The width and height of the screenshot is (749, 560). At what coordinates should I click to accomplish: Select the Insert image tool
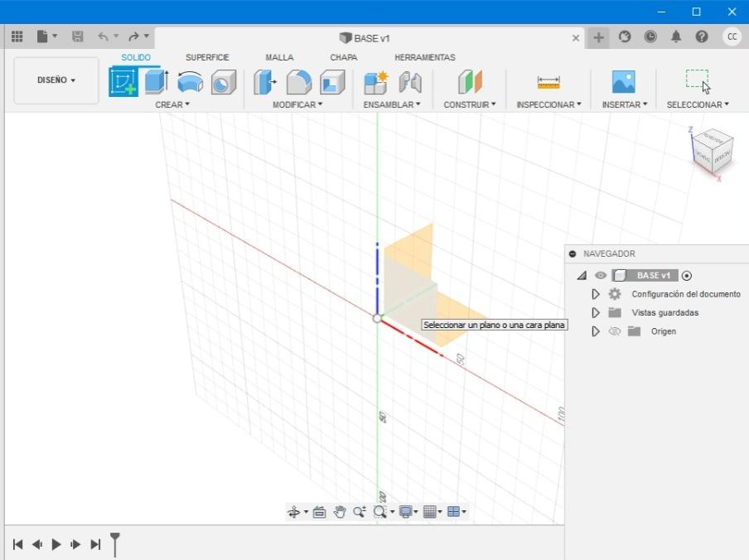[x=624, y=82]
